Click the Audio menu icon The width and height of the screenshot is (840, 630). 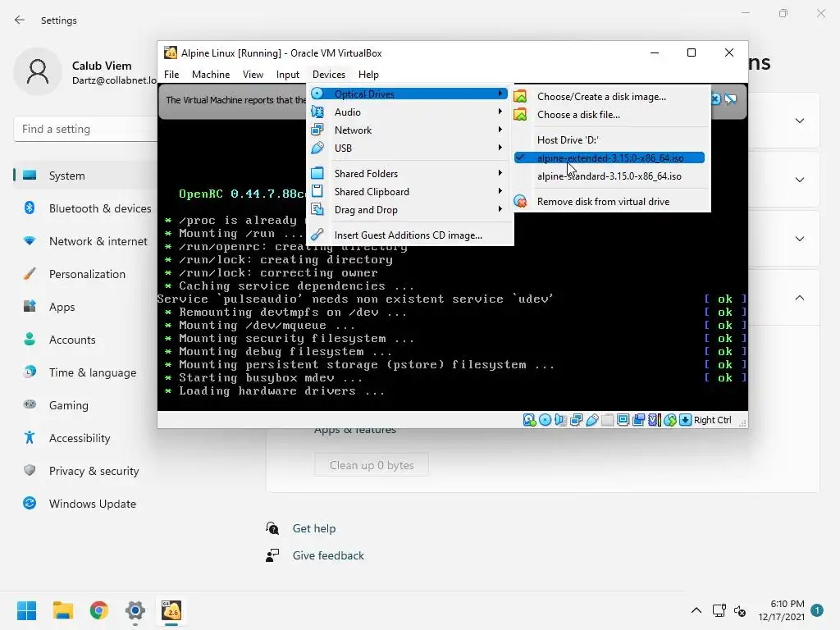tap(317, 112)
